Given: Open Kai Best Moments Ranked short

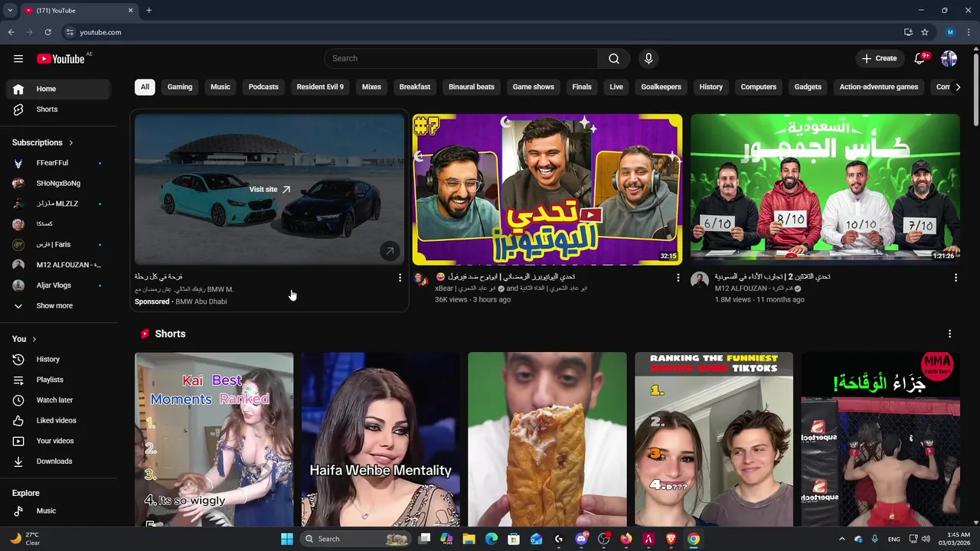Looking at the screenshot, I should pyautogui.click(x=214, y=439).
